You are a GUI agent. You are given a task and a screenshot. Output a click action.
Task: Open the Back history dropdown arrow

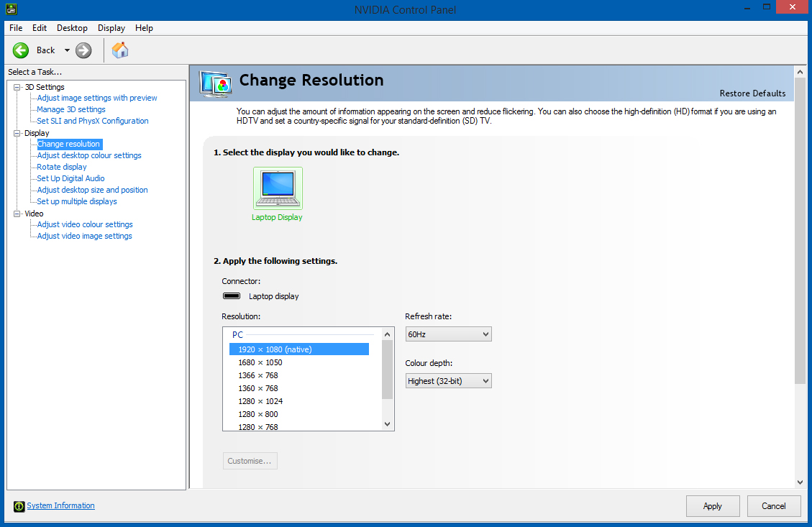67,50
